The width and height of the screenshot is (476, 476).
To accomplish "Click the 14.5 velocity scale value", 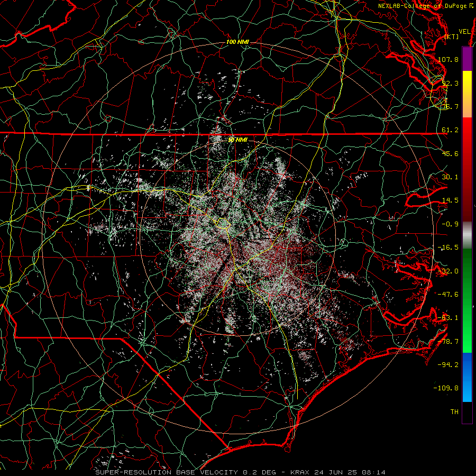I will [450, 200].
